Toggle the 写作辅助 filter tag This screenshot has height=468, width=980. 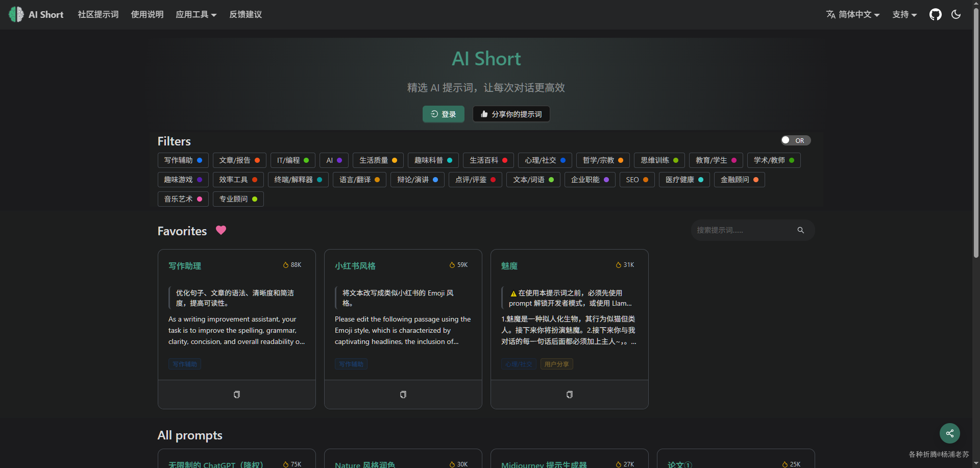point(183,160)
